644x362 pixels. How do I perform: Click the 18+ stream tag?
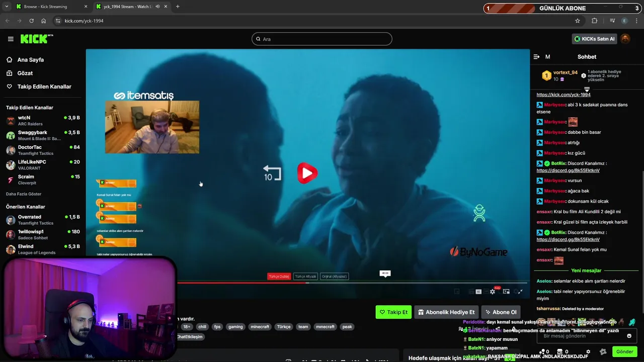tap(186, 327)
